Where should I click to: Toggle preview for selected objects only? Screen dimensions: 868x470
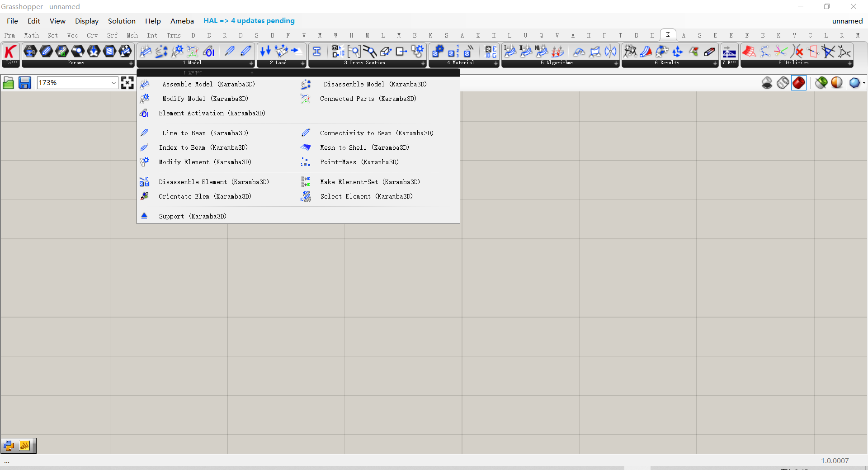click(821, 83)
